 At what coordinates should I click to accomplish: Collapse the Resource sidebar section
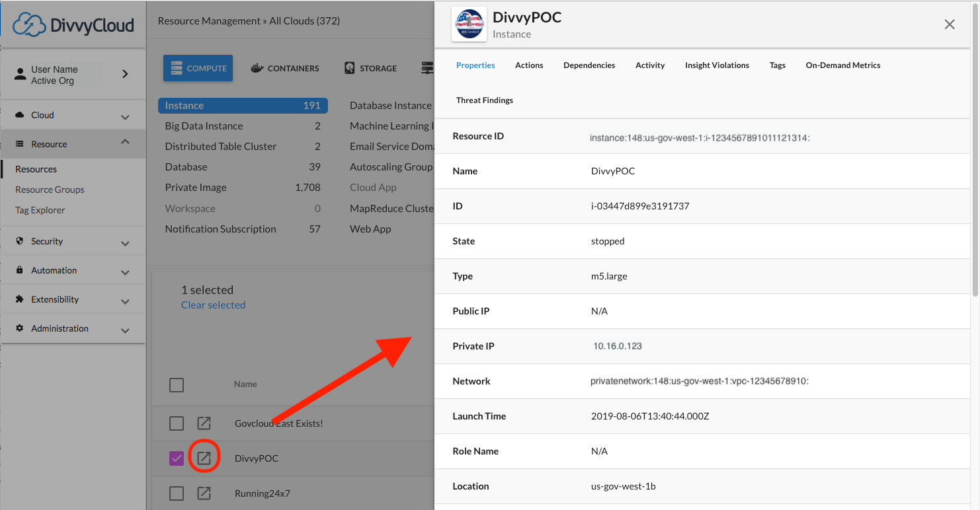click(126, 142)
